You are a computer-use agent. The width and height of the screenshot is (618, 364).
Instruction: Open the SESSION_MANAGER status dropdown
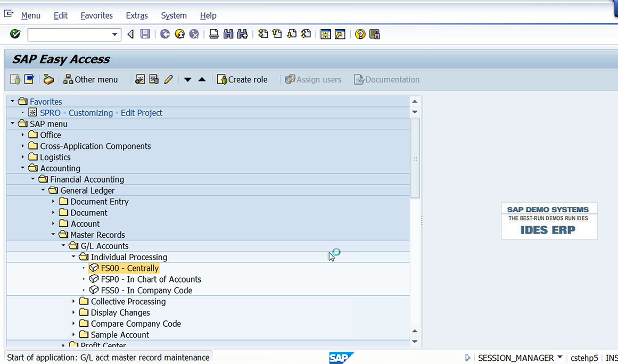coord(559,357)
